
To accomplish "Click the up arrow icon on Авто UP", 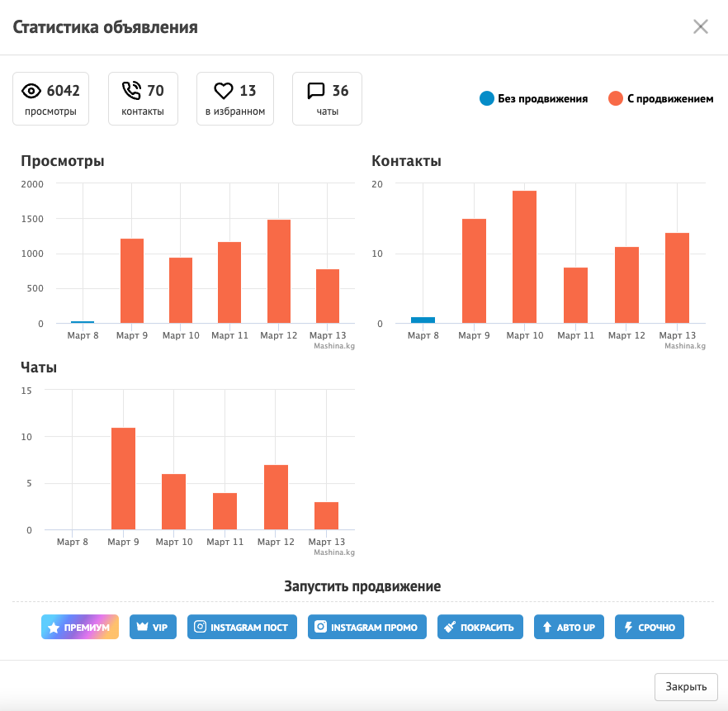I will (x=547, y=627).
